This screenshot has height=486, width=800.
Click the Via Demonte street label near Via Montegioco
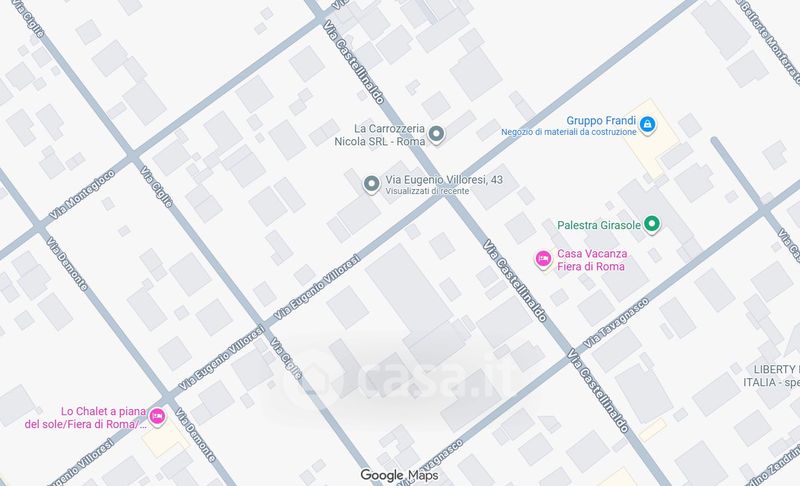67,264
